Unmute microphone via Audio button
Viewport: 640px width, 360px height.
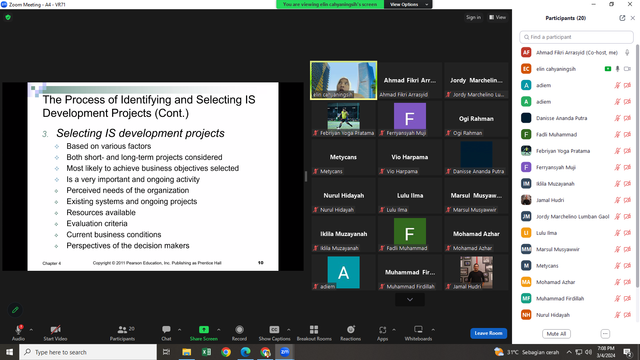click(x=18, y=332)
